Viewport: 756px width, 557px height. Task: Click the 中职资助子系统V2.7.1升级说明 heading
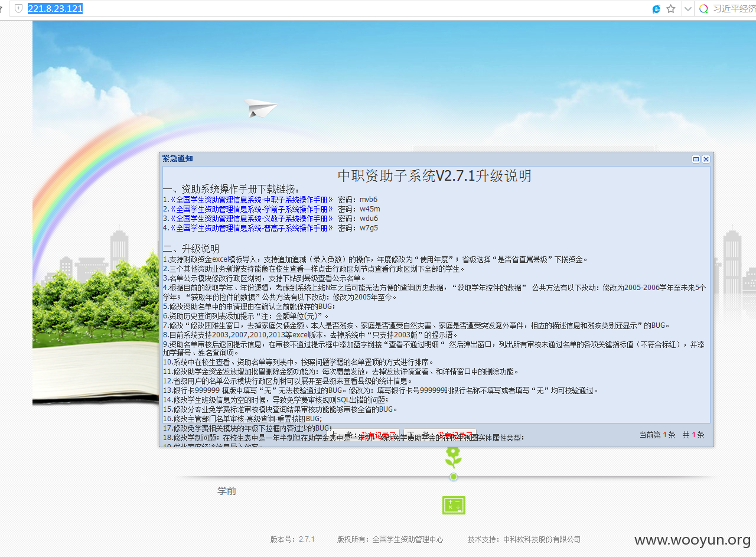point(435,175)
